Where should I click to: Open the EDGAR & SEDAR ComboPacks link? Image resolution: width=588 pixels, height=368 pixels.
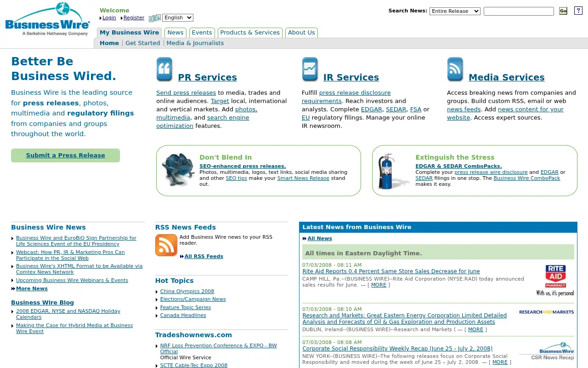point(458,167)
